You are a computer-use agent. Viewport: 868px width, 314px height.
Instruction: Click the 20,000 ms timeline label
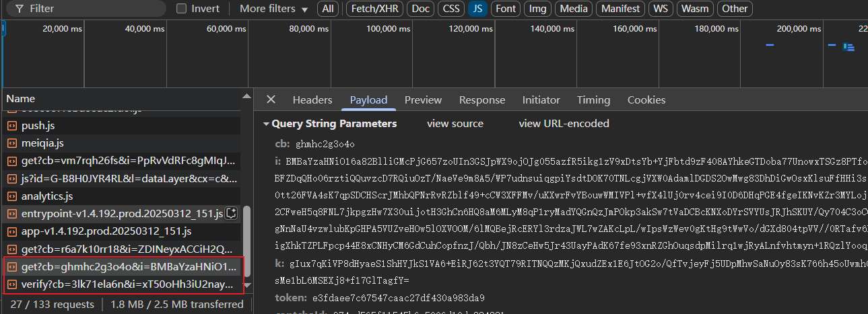tap(62, 29)
